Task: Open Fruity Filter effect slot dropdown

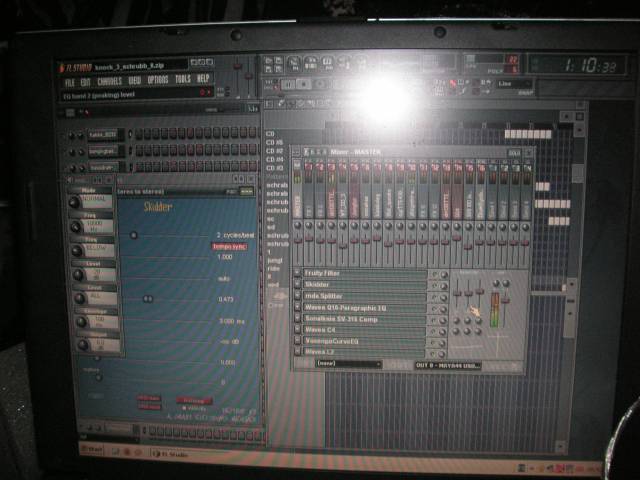Action: (x=297, y=273)
